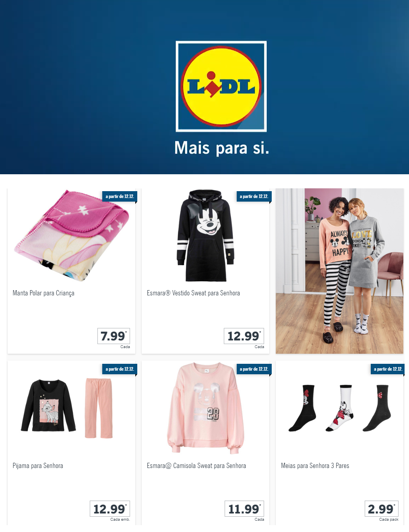Click the 11.99 price box
Screen dimensions: 409x532
pos(244,509)
